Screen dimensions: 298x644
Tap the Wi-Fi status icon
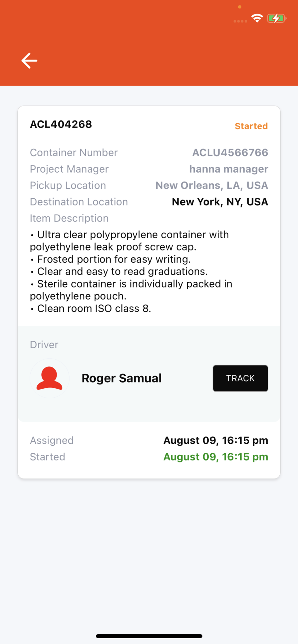click(x=257, y=18)
